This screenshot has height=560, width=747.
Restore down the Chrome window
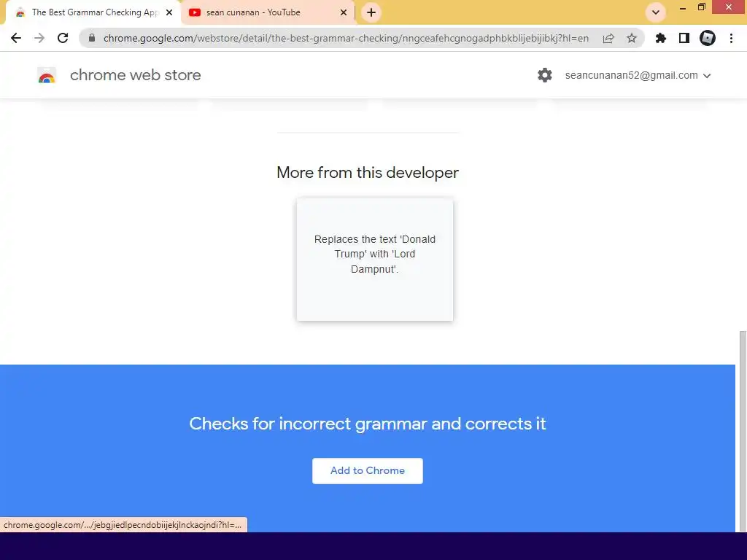tap(702, 7)
